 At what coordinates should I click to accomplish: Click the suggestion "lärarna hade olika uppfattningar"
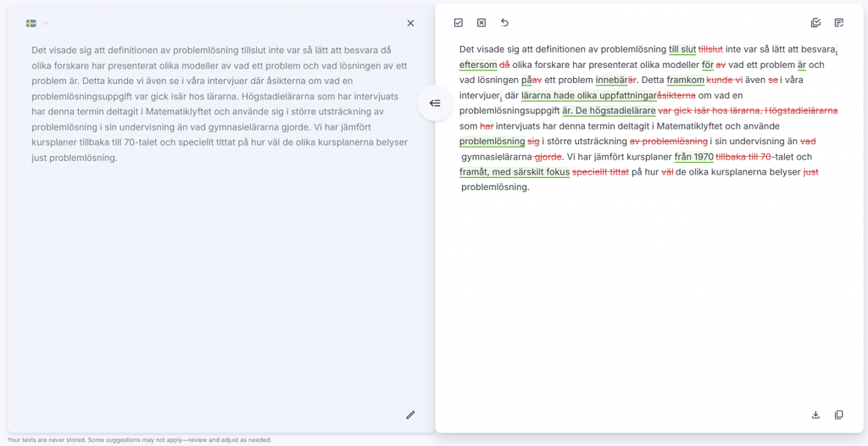click(588, 95)
